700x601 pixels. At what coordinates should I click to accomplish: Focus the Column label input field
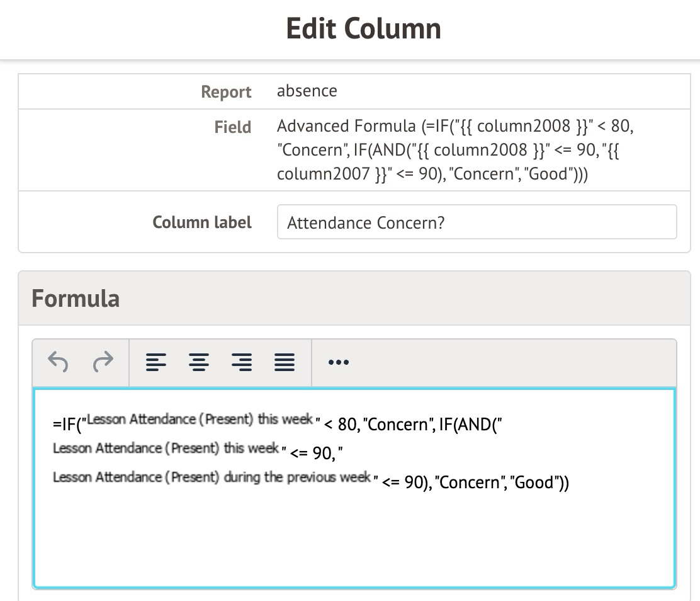click(477, 222)
